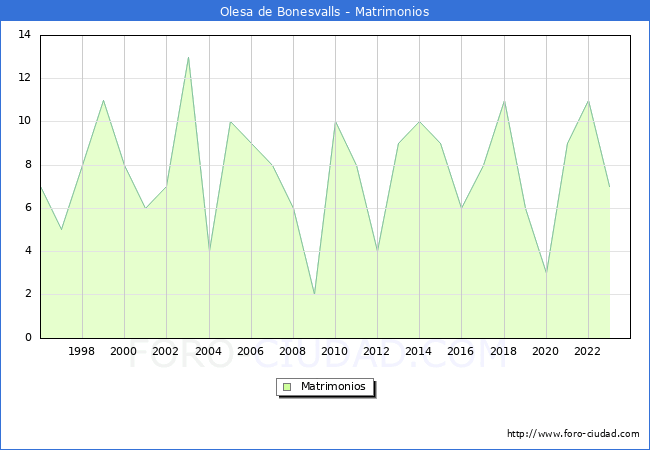This screenshot has height=450, width=650.
Task: Click the 2012 dip data point at 4
Action: point(378,251)
